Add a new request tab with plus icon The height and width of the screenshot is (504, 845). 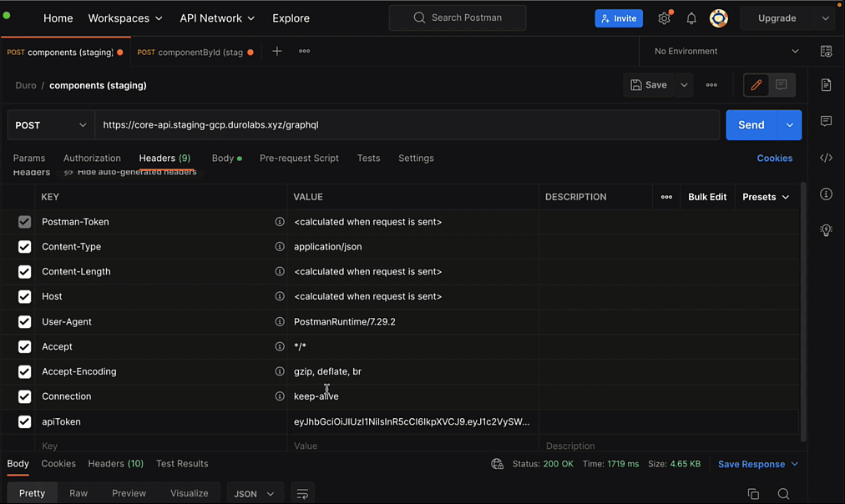pos(277,51)
